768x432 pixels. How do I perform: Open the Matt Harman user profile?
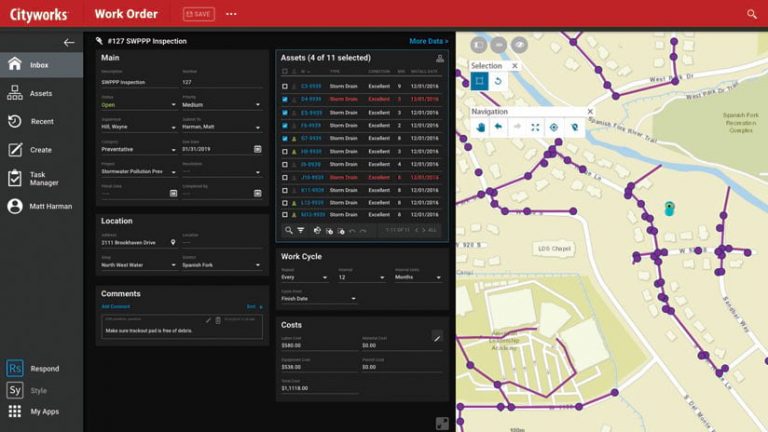click(41, 206)
